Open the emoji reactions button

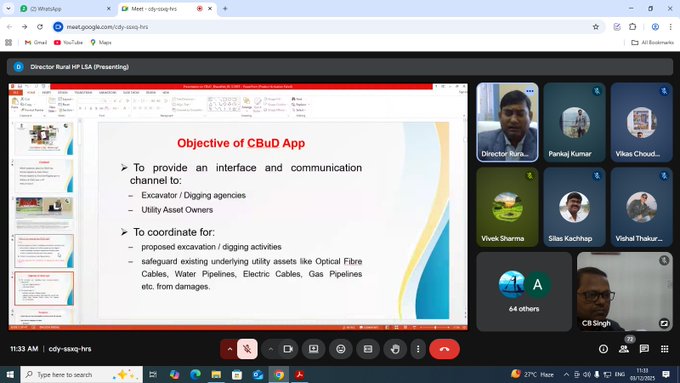(341, 349)
